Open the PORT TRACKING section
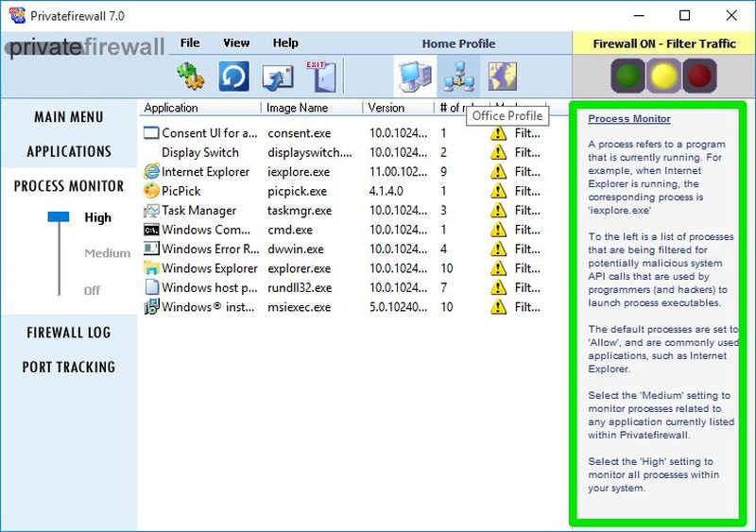Image resolution: width=756 pixels, height=532 pixels. pyautogui.click(x=69, y=367)
